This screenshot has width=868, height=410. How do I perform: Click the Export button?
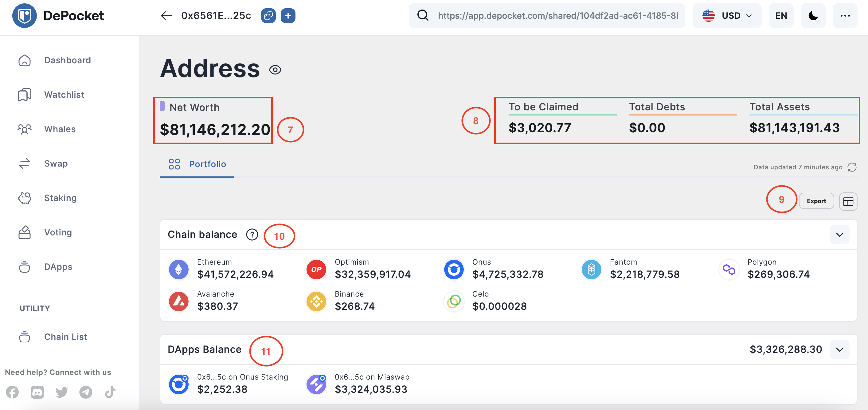(816, 201)
